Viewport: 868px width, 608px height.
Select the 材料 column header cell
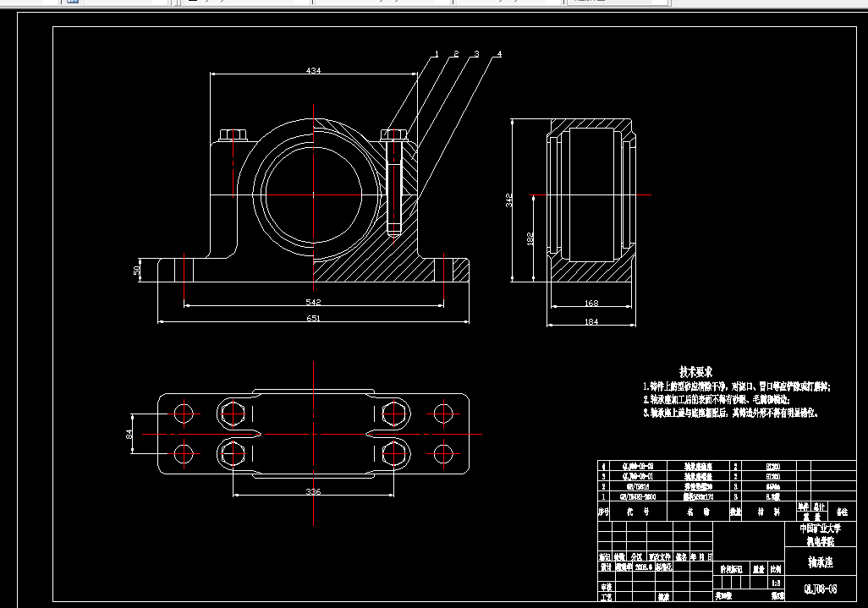click(x=769, y=512)
